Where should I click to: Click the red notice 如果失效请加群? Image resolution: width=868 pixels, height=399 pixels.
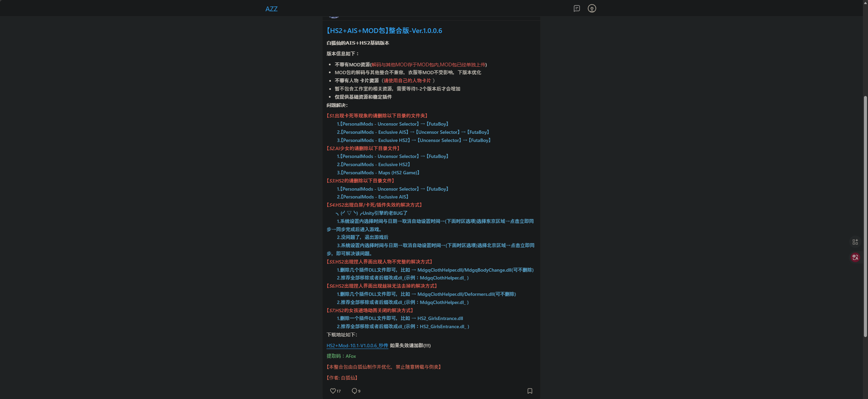[410, 346]
